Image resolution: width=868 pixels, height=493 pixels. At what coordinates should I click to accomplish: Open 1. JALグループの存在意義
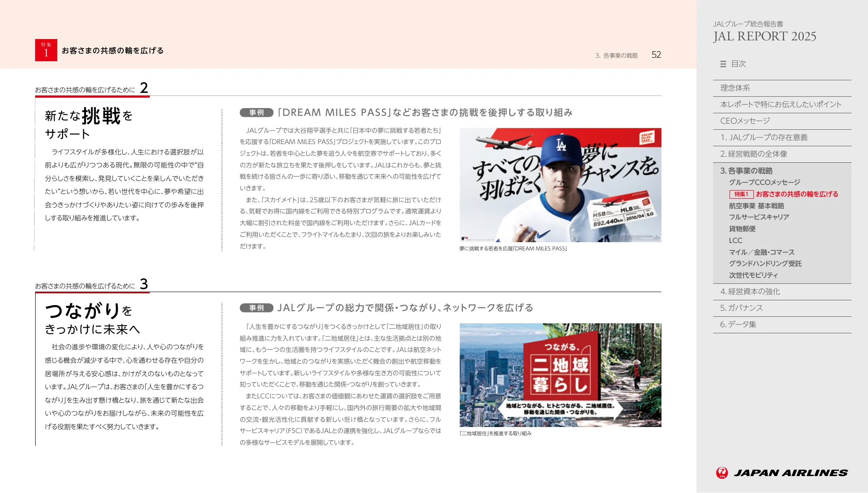coord(782,138)
